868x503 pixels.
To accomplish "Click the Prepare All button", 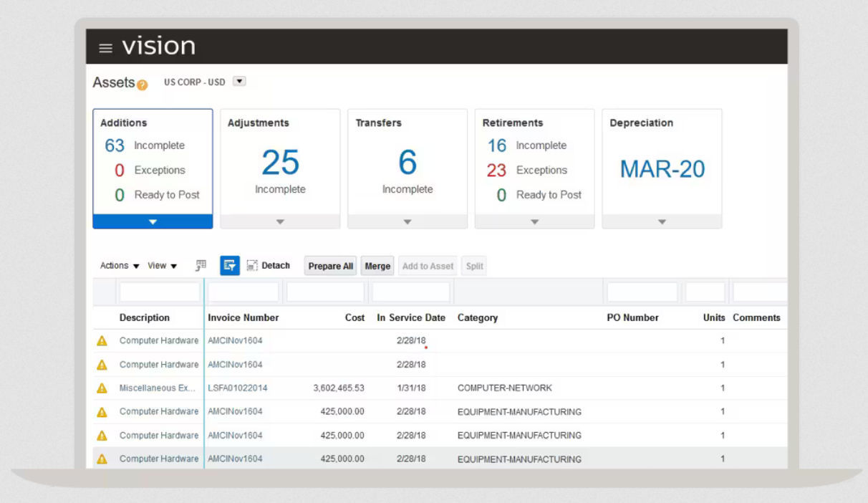I will click(x=329, y=265).
